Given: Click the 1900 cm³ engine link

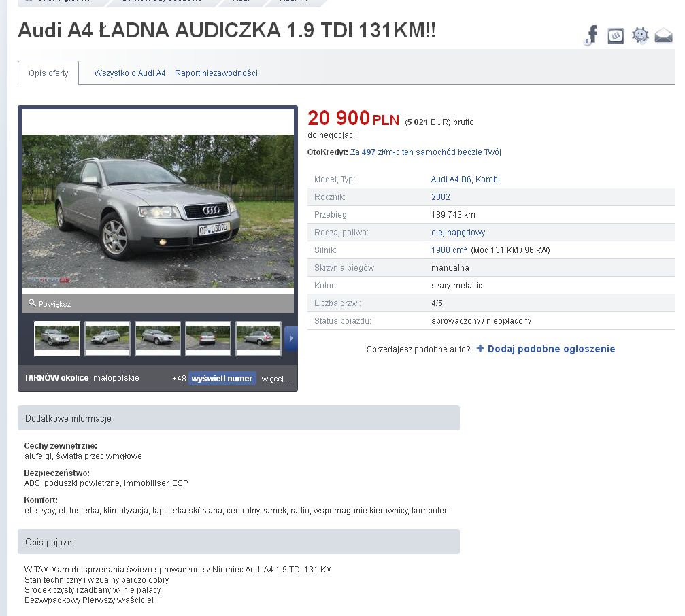Looking at the screenshot, I should 449,250.
